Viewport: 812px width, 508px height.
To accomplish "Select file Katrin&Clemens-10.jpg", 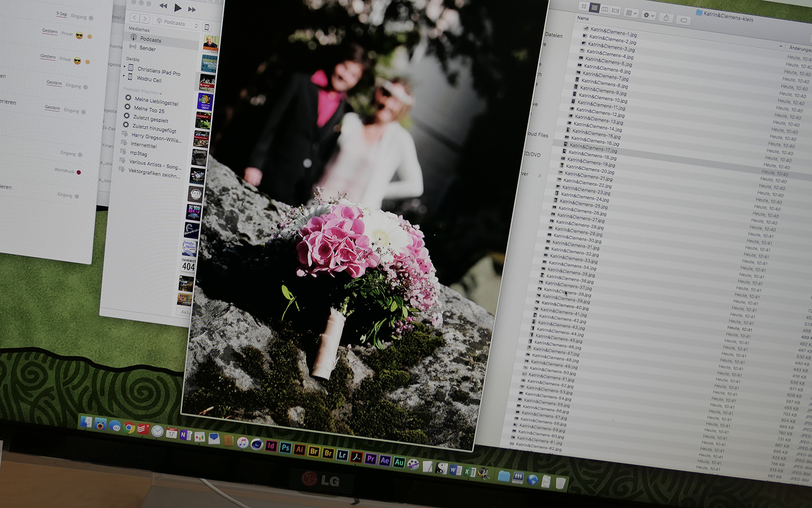I will (x=602, y=98).
